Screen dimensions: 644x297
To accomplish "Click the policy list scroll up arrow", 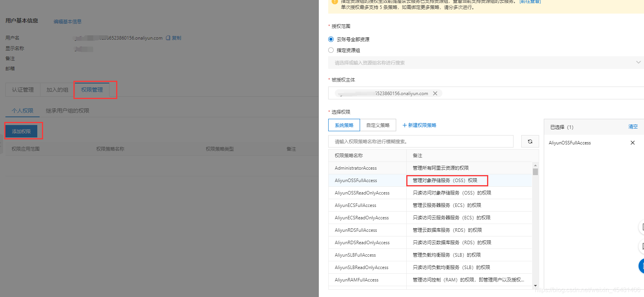I will [x=535, y=165].
